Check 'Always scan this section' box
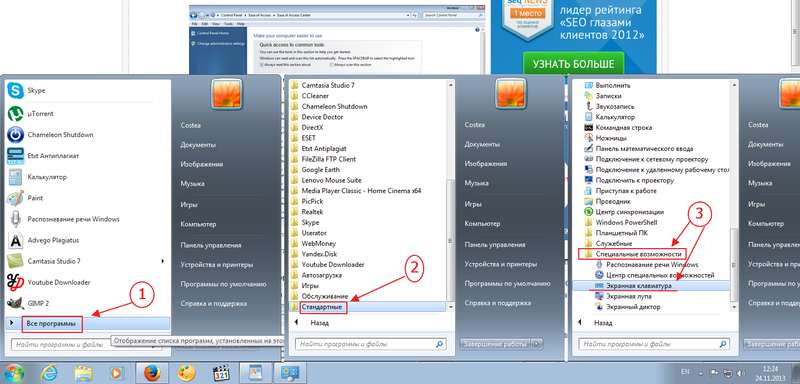 click(x=332, y=65)
